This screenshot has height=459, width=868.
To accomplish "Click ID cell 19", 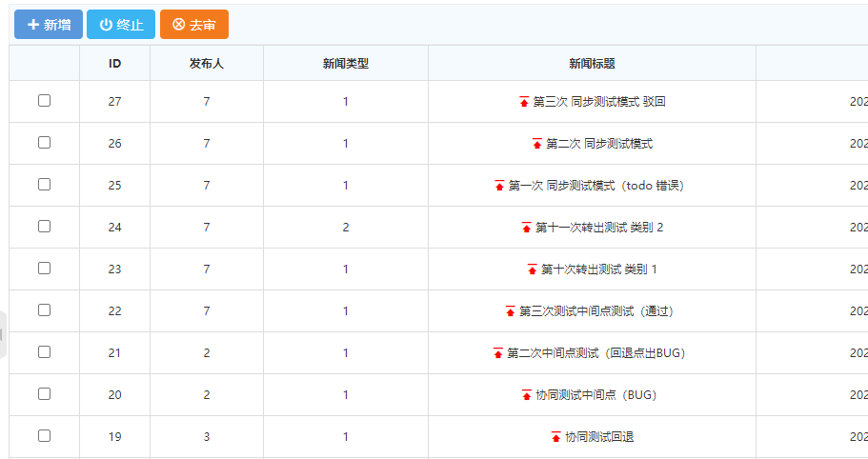I will click(x=114, y=437).
